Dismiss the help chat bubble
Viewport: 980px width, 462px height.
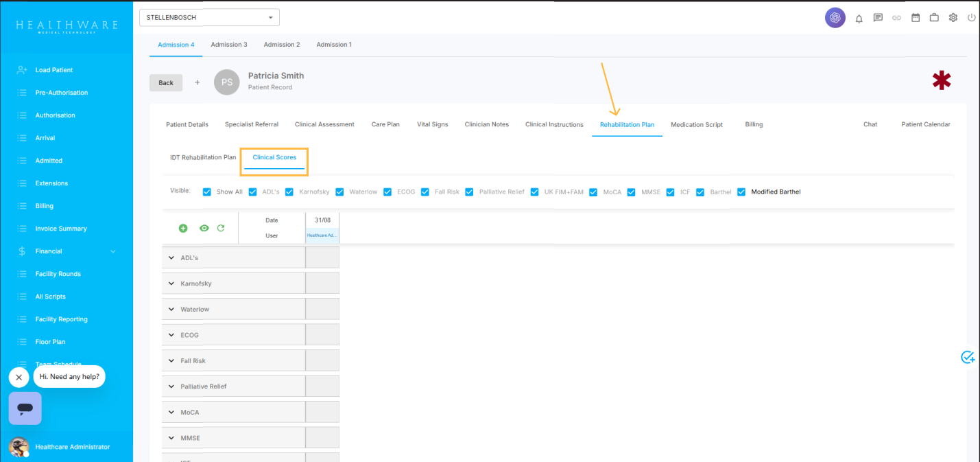(19, 377)
